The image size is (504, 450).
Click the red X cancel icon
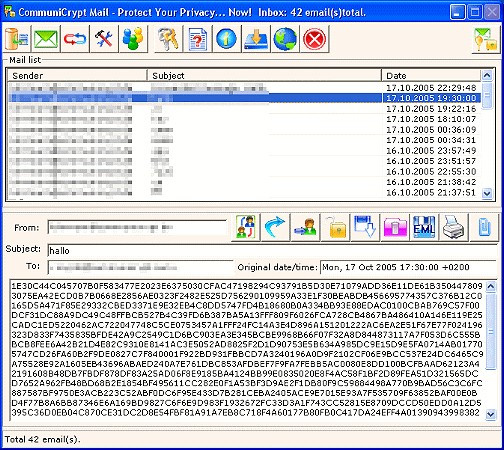coord(314,39)
